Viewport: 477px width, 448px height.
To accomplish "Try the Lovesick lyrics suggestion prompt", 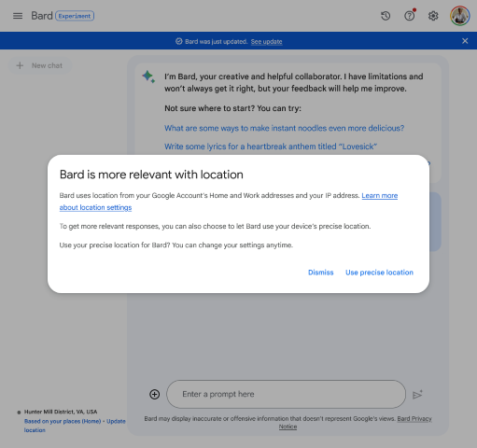I will coord(271,147).
